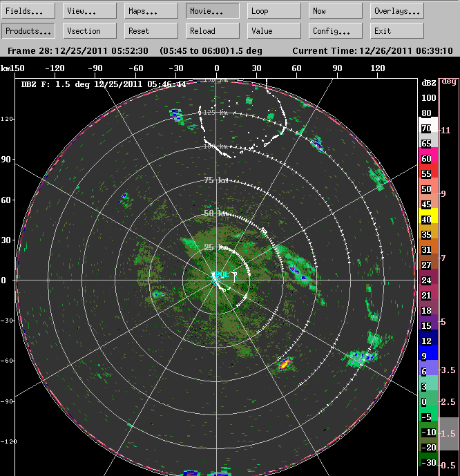Click the 3 dBZ teal color swatch
The image size is (460, 476).
428,383
